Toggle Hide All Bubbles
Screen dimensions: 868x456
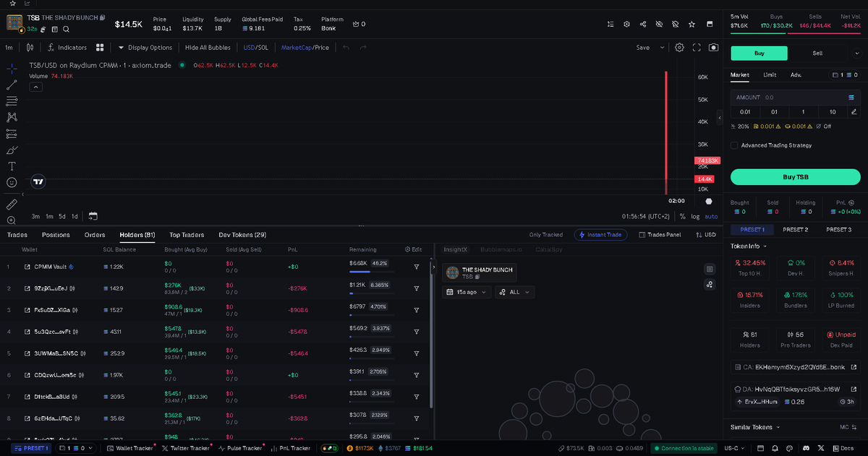point(208,48)
